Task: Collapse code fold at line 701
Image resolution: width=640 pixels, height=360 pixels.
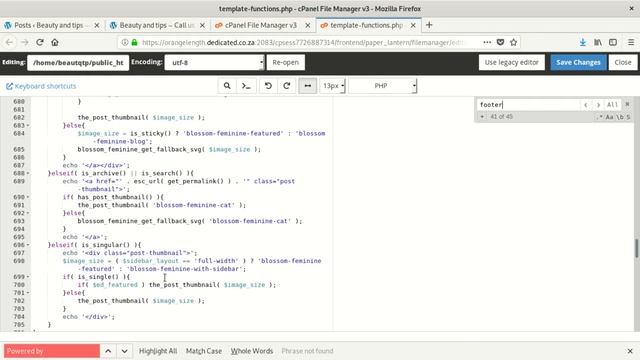Action: pyautogui.click(x=28, y=293)
